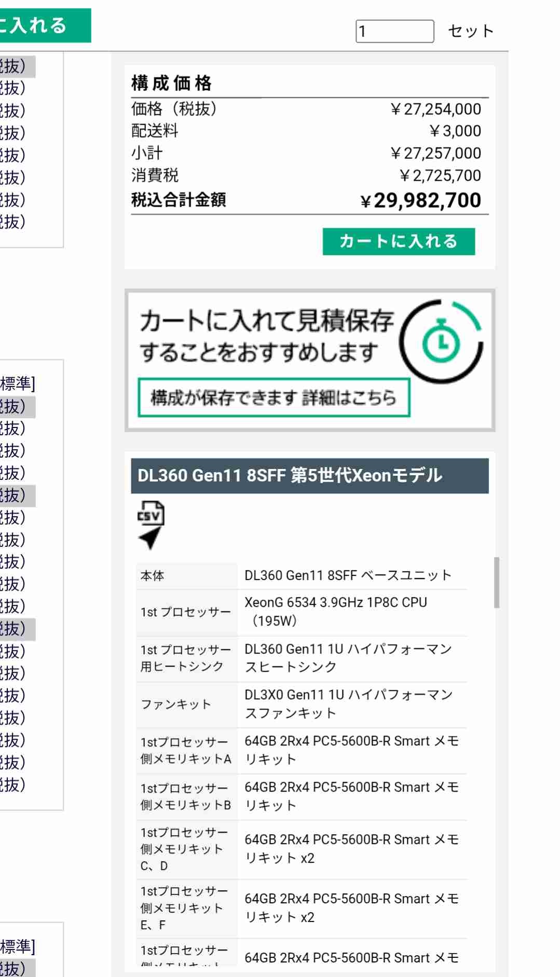Select the first highlighted option in top-left list
The height and width of the screenshot is (977, 560).
pyautogui.click(x=16, y=66)
